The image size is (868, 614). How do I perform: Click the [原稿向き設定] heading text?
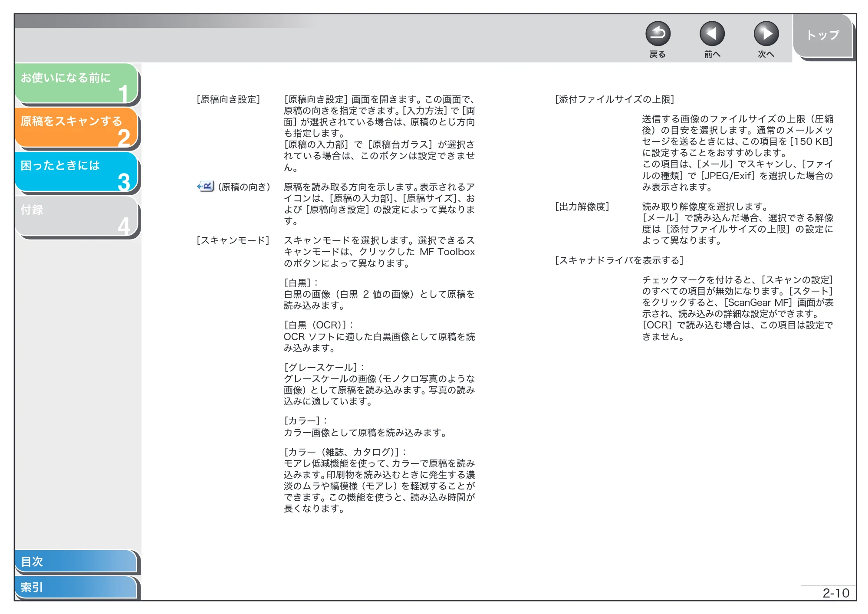228,99
